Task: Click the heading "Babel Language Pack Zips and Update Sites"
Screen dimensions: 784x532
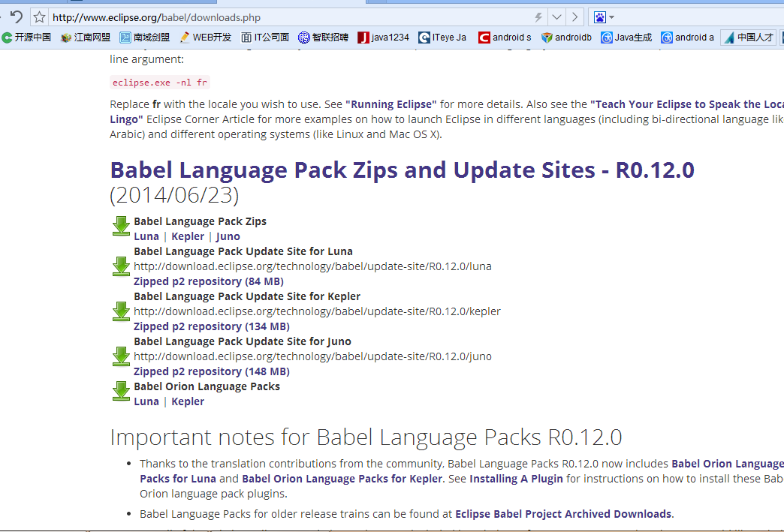Action: coord(402,170)
